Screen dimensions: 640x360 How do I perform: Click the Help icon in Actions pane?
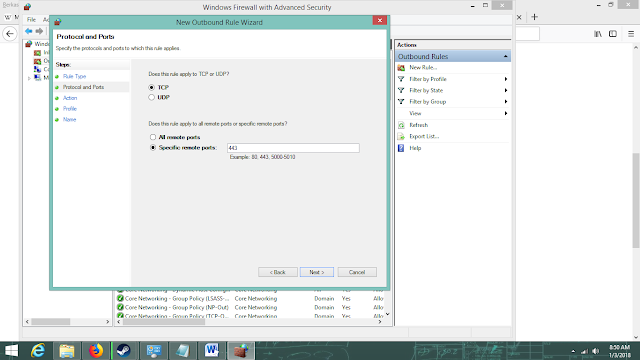coord(401,148)
